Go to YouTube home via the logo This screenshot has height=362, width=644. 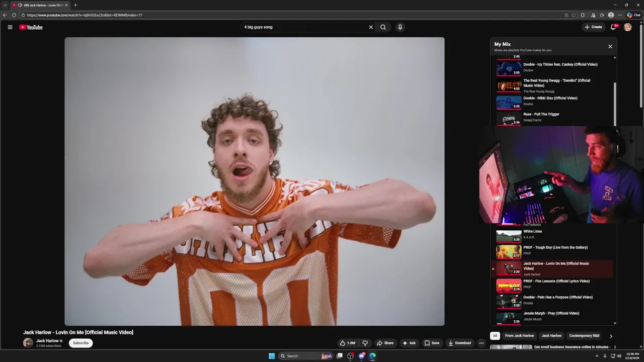click(x=31, y=27)
